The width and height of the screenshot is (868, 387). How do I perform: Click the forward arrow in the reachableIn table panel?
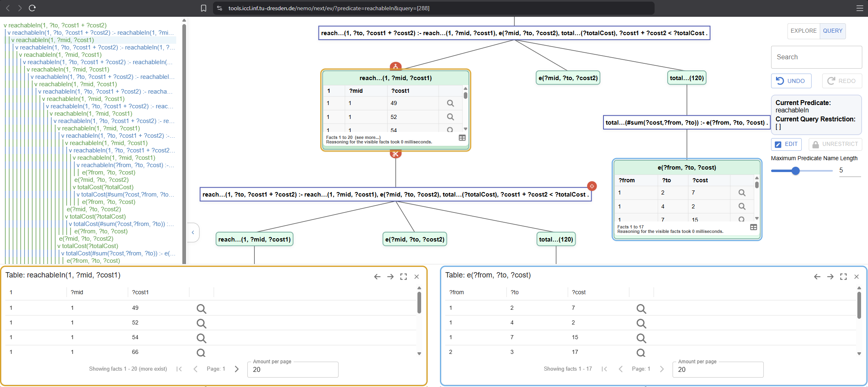(390, 277)
